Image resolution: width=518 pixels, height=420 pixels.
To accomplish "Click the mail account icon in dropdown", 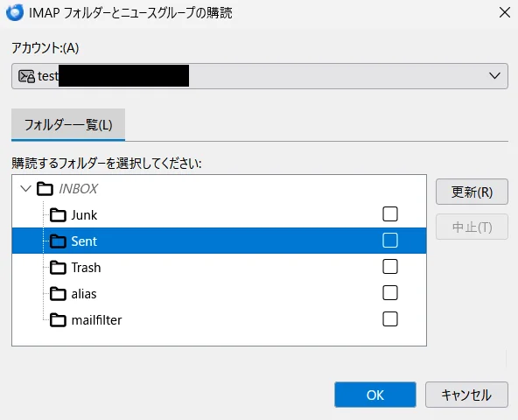I will [26, 76].
